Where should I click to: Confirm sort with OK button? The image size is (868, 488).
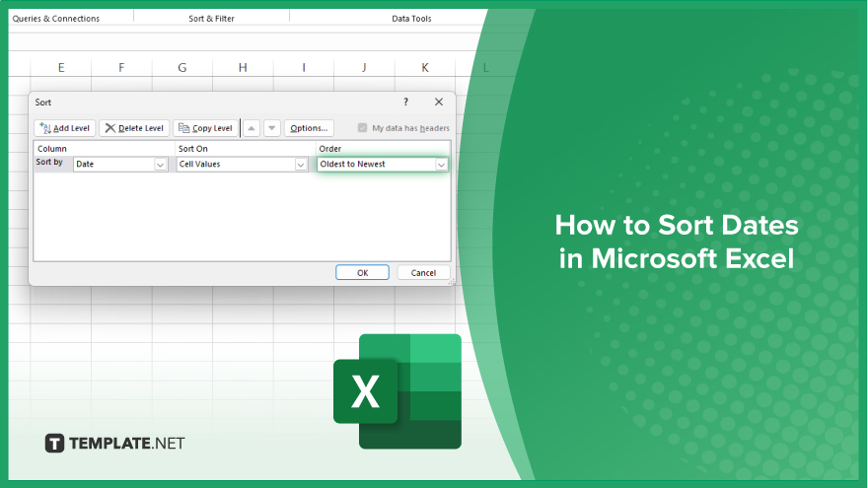click(363, 273)
